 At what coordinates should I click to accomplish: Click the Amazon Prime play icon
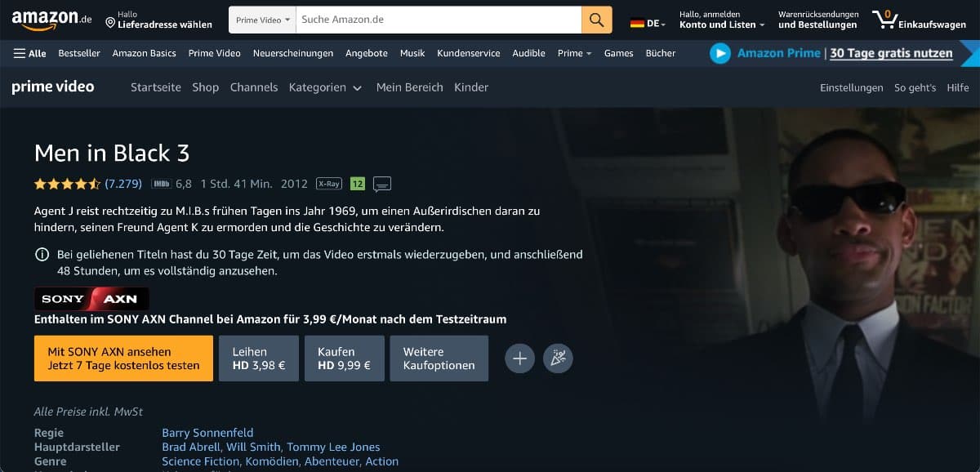click(719, 53)
